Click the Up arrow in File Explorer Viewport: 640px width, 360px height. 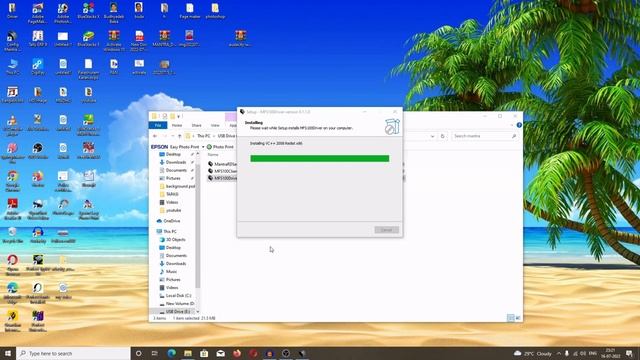coord(180,136)
